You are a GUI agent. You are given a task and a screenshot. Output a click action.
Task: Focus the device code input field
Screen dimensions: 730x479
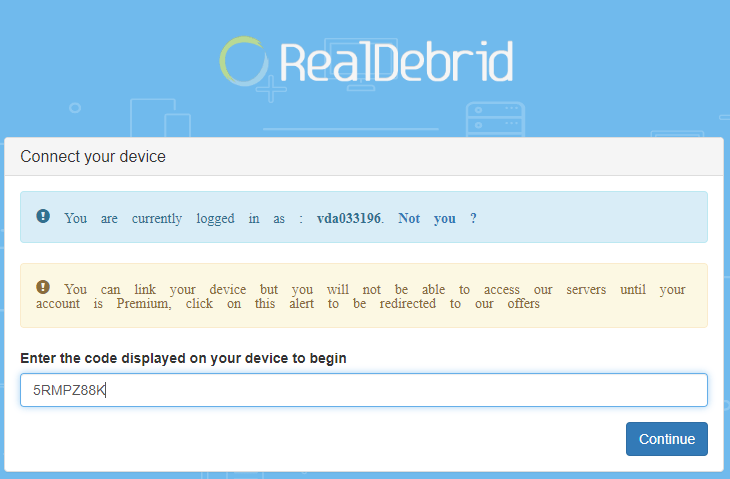coord(364,390)
